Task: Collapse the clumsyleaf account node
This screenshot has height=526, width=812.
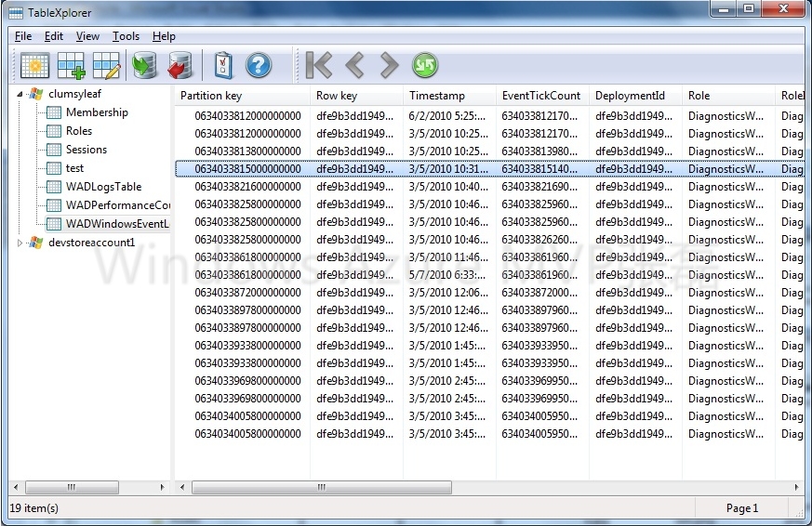Action: tap(20, 94)
